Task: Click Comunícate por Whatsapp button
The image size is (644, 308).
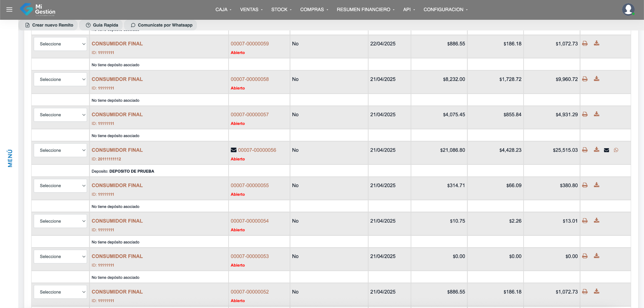Action: click(161, 25)
